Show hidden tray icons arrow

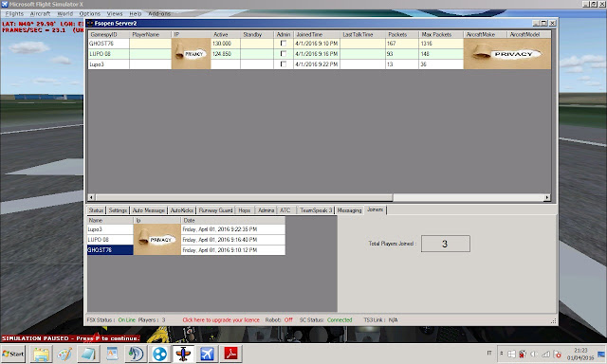click(502, 354)
